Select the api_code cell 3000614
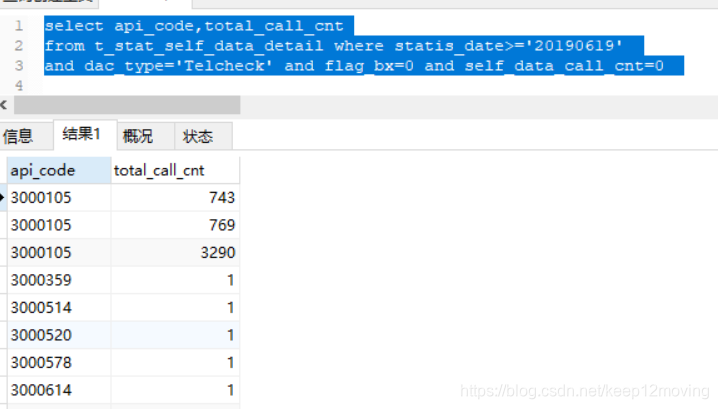This screenshot has width=718, height=409. (x=59, y=390)
